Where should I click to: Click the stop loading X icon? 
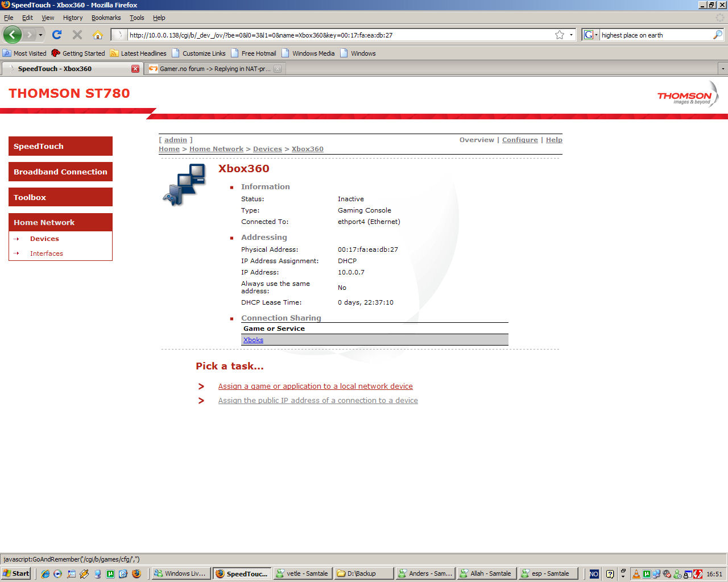click(x=77, y=35)
